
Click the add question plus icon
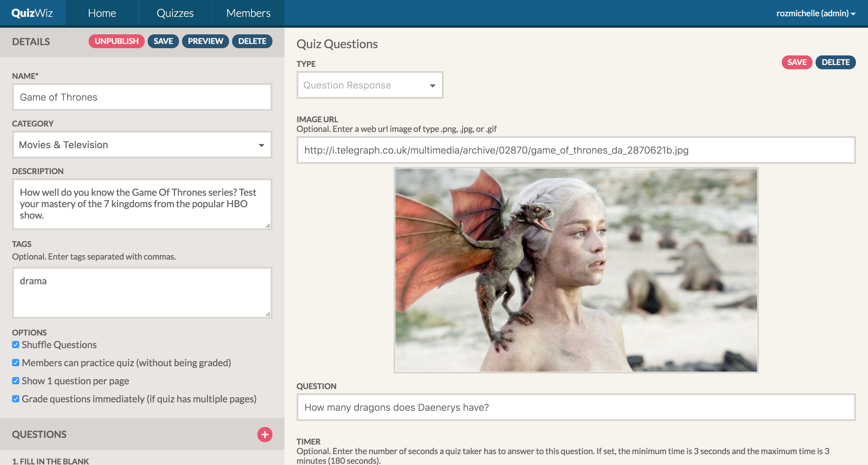click(265, 434)
